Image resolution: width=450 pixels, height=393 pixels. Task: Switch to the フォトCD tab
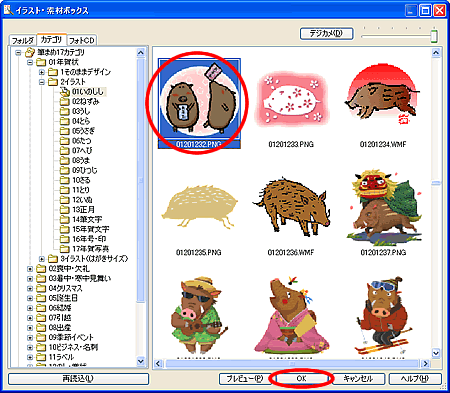[x=82, y=40]
